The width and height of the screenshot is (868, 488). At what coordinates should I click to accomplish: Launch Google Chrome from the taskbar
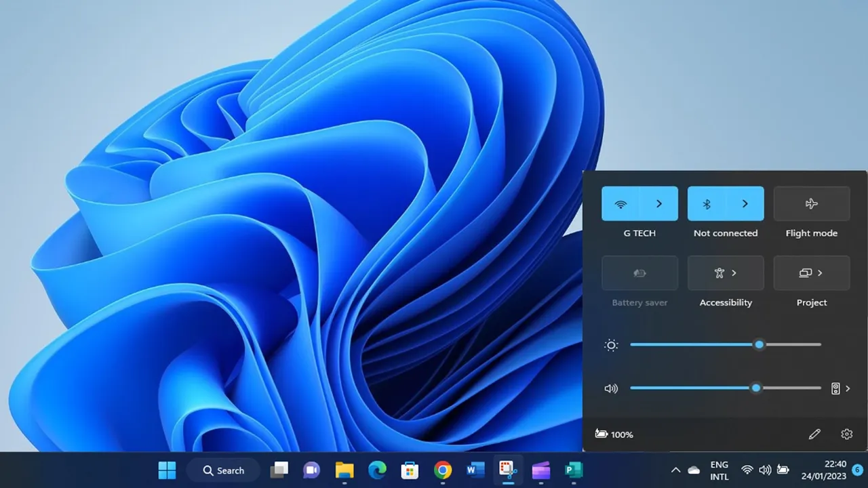[443, 470]
